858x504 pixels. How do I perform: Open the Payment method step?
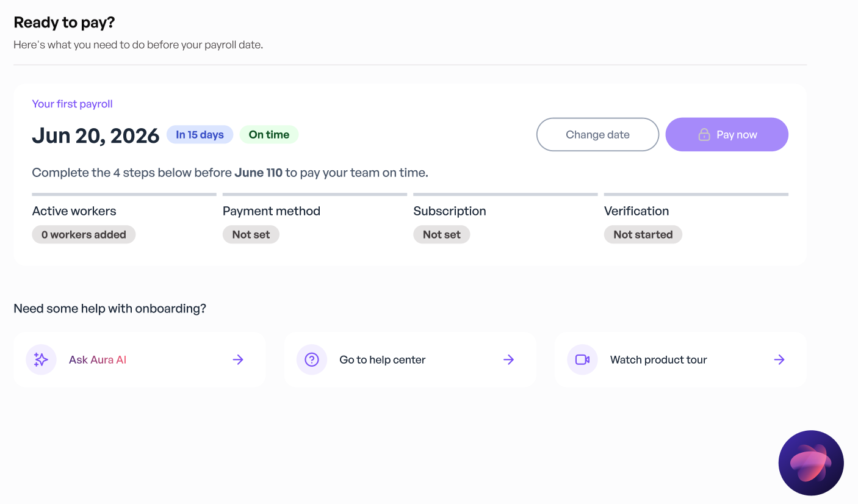click(315, 219)
